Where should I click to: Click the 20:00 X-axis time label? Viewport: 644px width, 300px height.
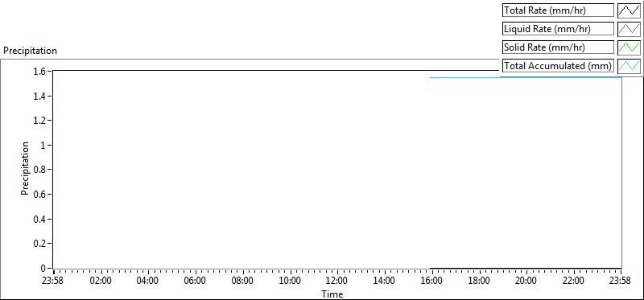pos(526,282)
